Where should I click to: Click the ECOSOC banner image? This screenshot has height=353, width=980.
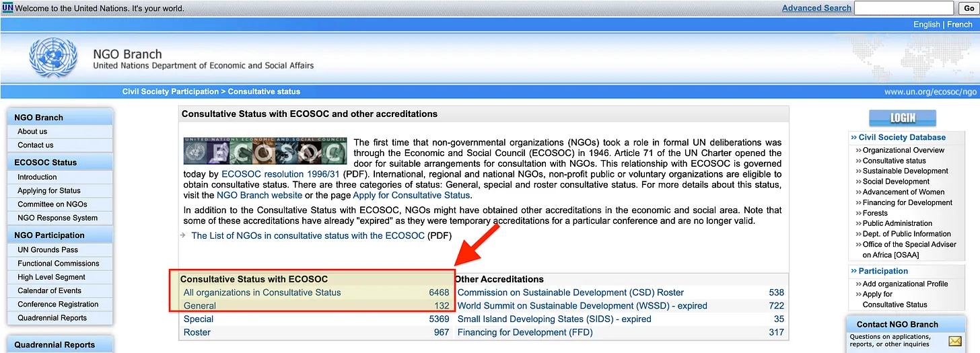pyautogui.click(x=265, y=151)
